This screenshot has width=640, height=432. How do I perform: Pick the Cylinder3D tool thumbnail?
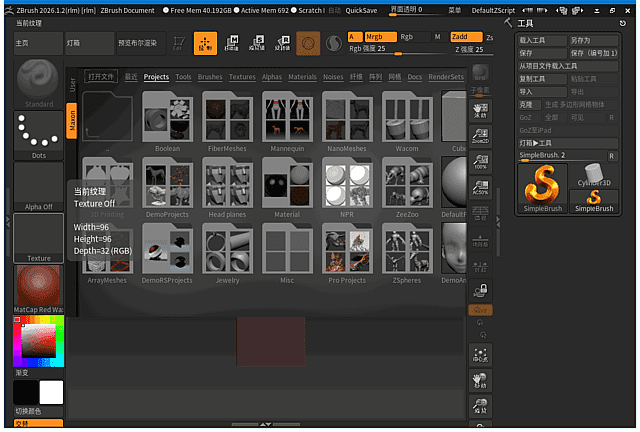[x=594, y=187]
